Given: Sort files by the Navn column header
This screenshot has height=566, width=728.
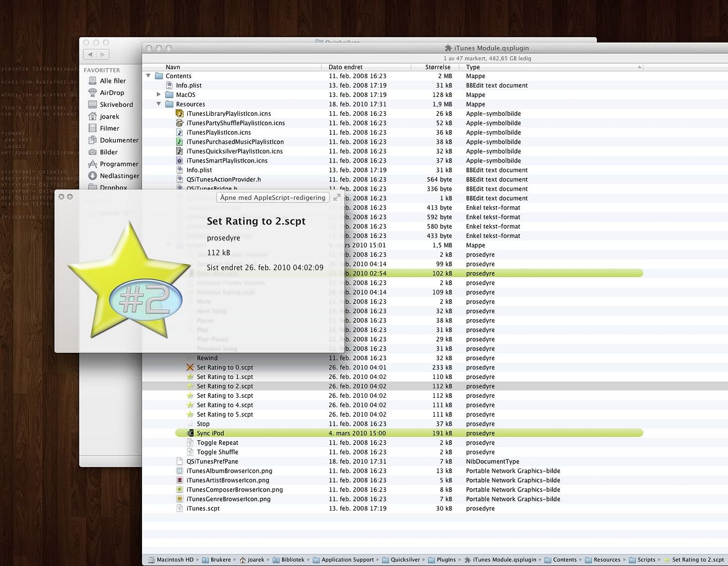Looking at the screenshot, I should [x=173, y=67].
